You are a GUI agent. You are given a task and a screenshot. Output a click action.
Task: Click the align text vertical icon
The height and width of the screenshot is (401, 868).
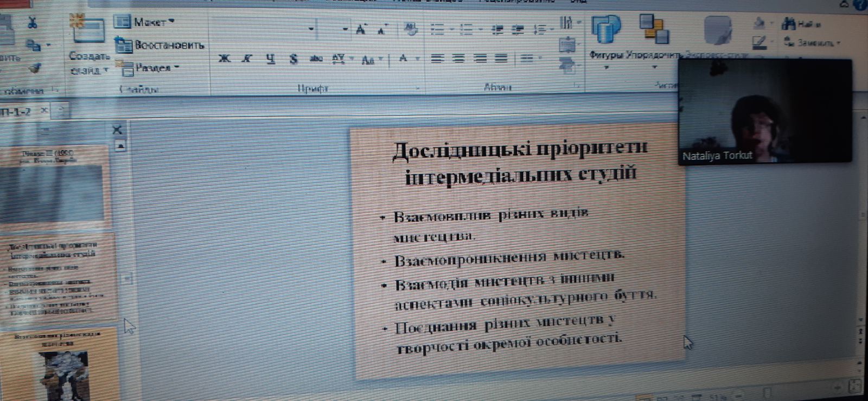coord(567,44)
